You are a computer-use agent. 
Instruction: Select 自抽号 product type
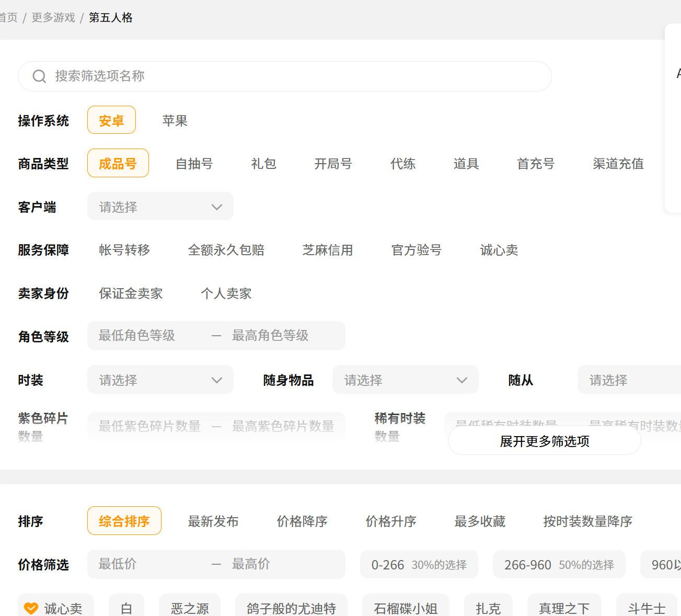(x=194, y=164)
